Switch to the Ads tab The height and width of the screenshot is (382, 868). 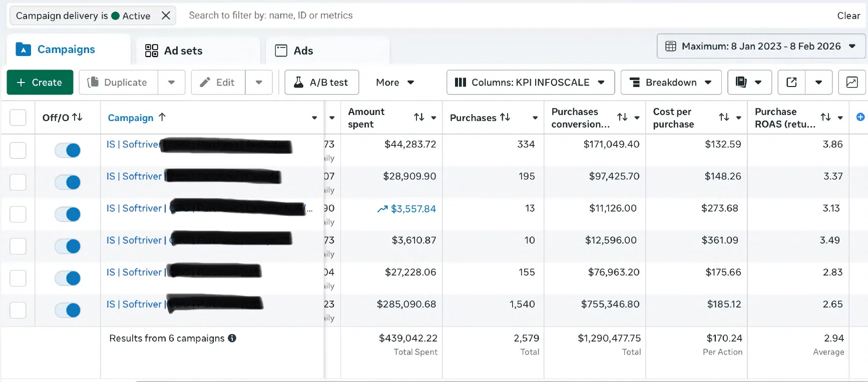(294, 50)
